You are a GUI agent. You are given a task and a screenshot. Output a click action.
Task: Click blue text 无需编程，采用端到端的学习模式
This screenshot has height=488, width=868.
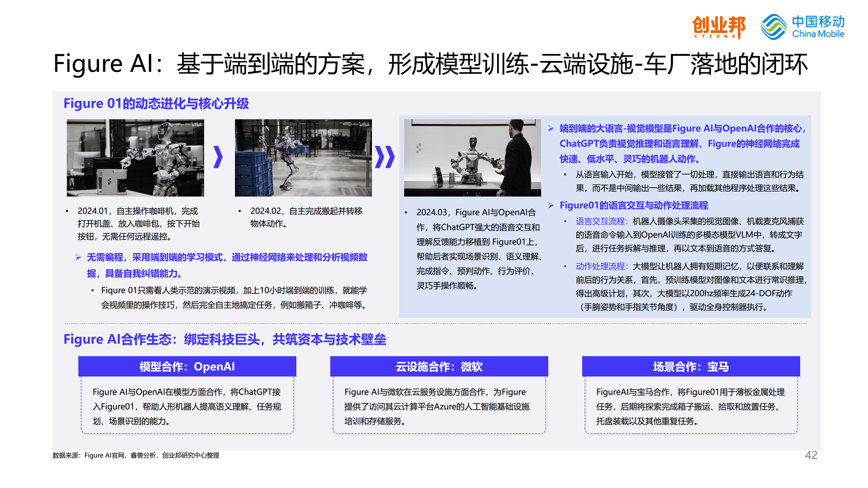coord(227,265)
